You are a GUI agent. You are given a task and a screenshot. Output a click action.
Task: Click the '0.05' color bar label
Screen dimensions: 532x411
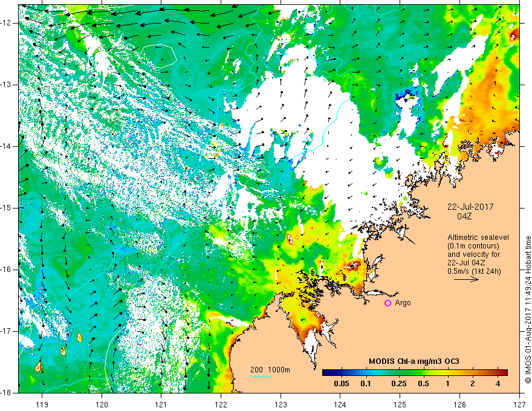click(342, 384)
